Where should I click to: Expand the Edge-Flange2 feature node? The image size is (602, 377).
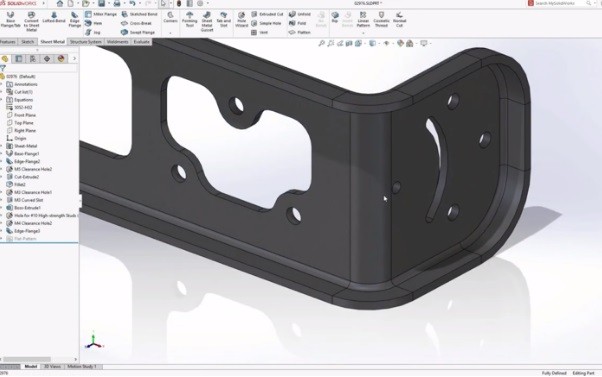(x=2, y=162)
